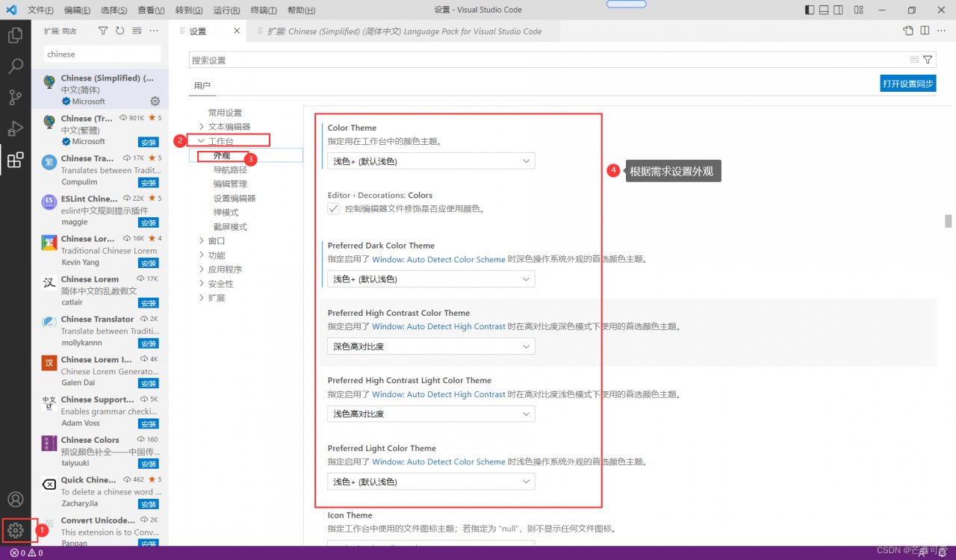Toggle panel layout icon in title bar

824,10
